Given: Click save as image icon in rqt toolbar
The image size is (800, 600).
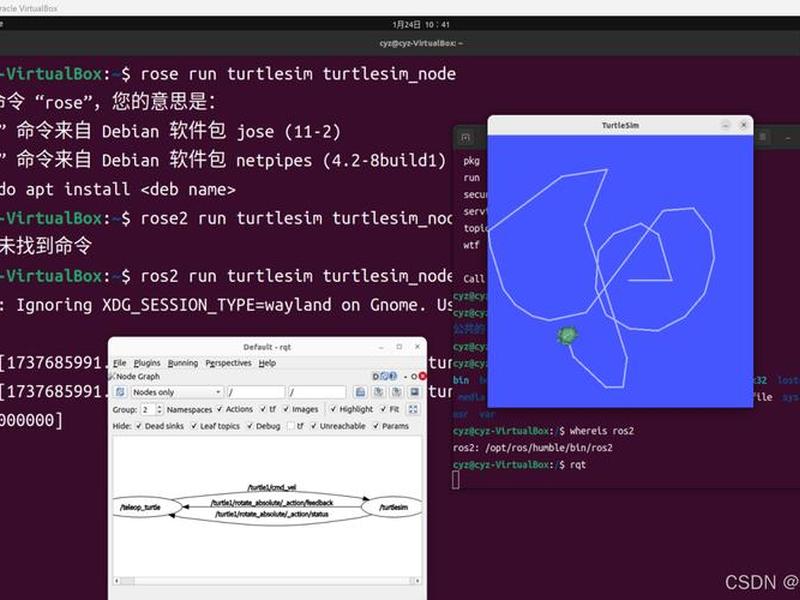Looking at the screenshot, I should pos(414,392).
